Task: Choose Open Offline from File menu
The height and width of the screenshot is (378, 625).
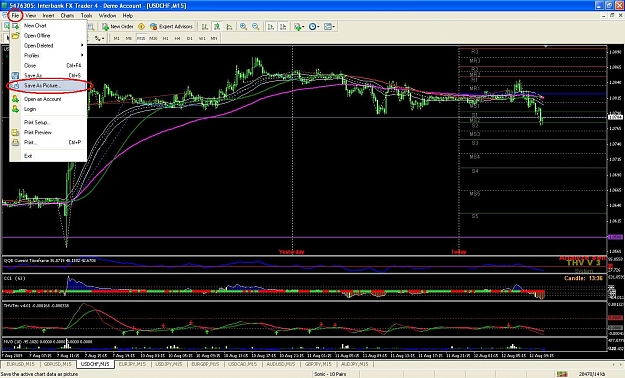Action: (48, 35)
